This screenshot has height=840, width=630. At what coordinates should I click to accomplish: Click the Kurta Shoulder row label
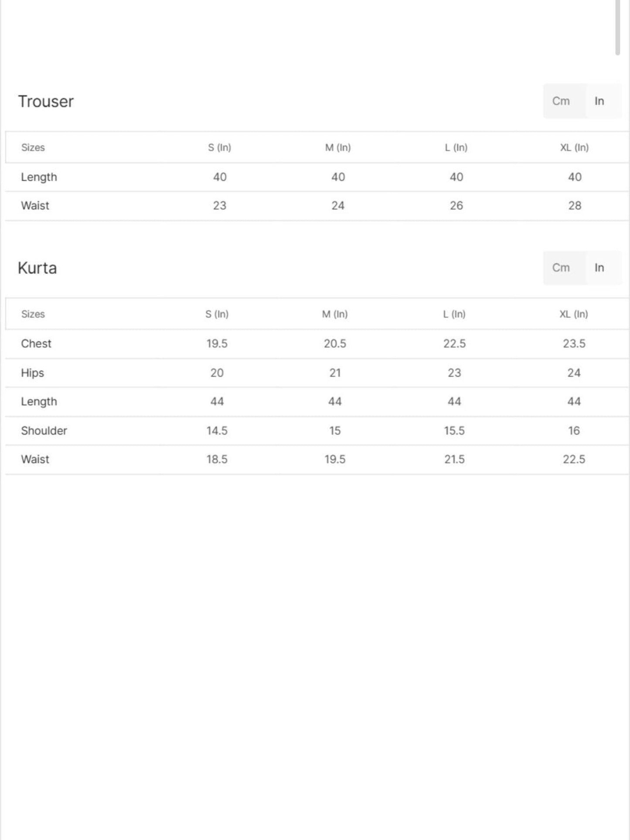[x=44, y=431]
